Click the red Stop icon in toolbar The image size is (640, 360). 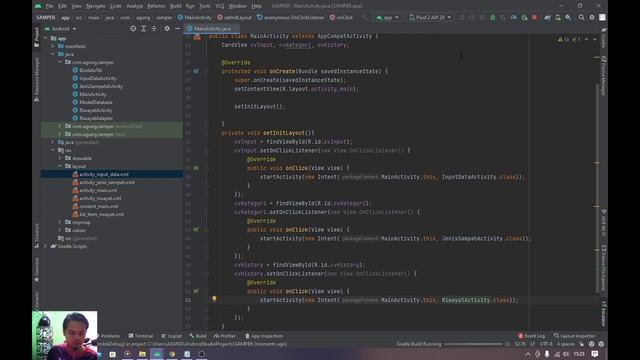coord(534,18)
